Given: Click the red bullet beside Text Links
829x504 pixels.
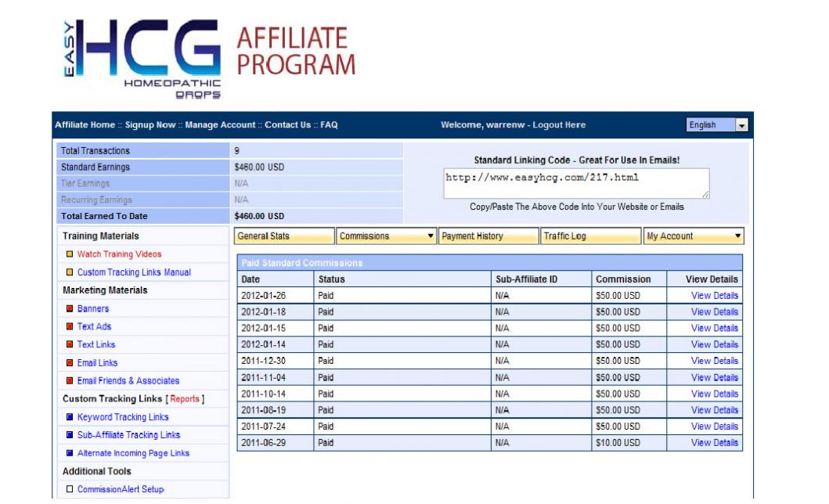Looking at the screenshot, I should 69,344.
